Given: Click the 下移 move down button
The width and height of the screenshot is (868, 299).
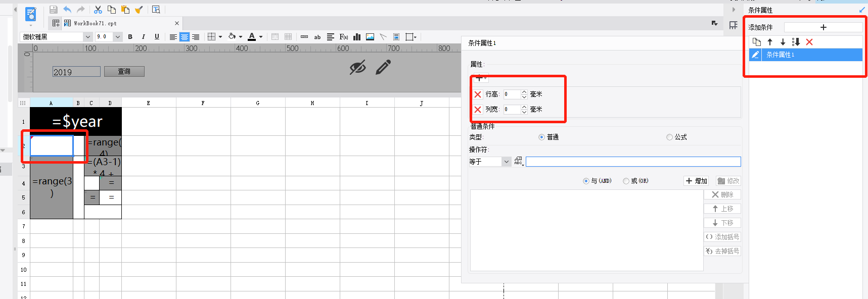Looking at the screenshot, I should [722, 223].
